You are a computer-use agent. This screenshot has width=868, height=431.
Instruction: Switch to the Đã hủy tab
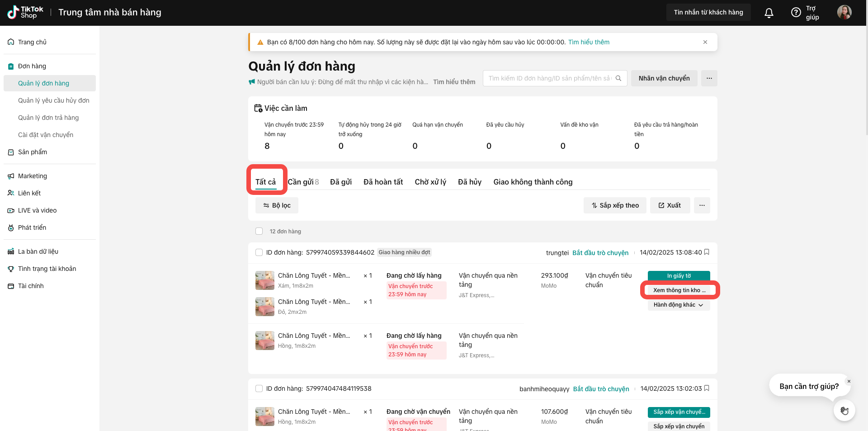469,182
